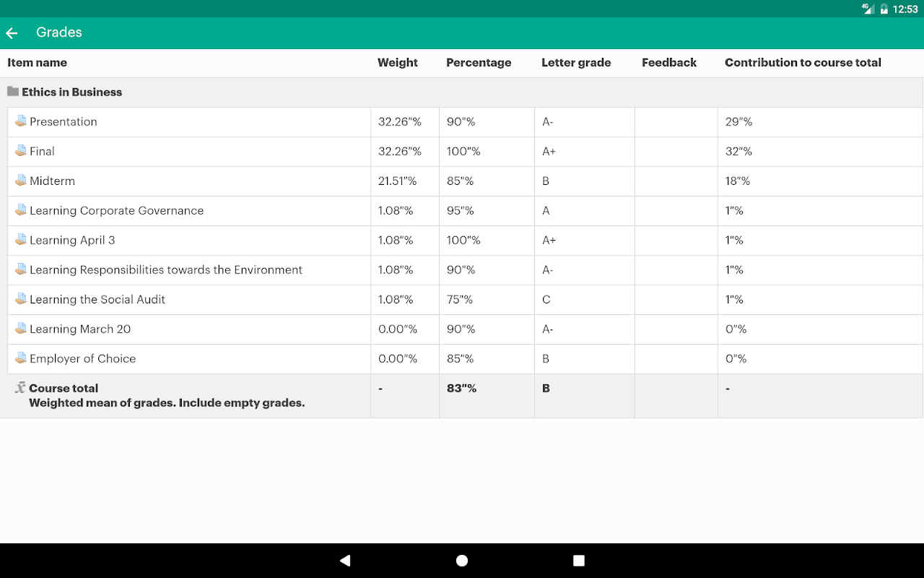Click the Learning March 20 item icon
The height and width of the screenshot is (578, 924).
point(21,329)
